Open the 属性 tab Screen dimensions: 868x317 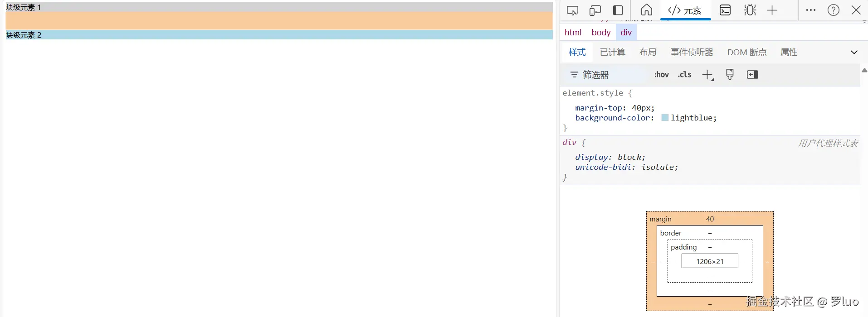(789, 52)
